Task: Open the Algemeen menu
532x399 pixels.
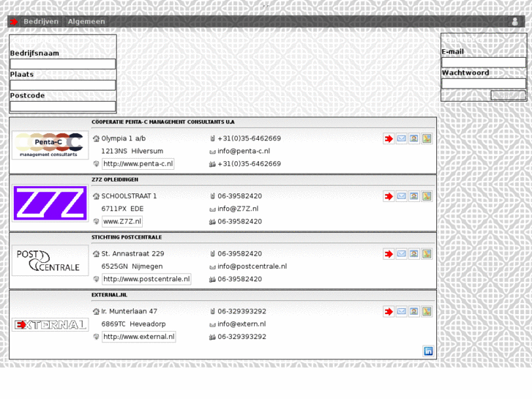Action: click(x=86, y=22)
